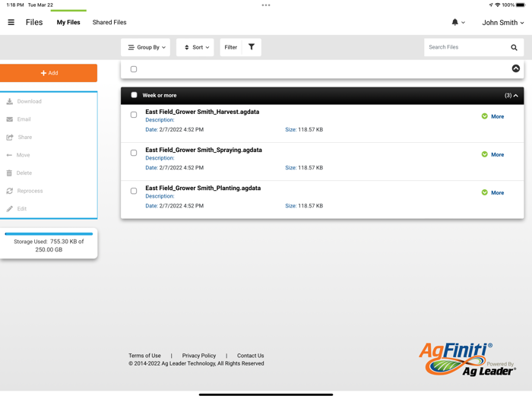The height and width of the screenshot is (399, 532).
Task: Collapse the Week or more group
Action: (x=516, y=96)
